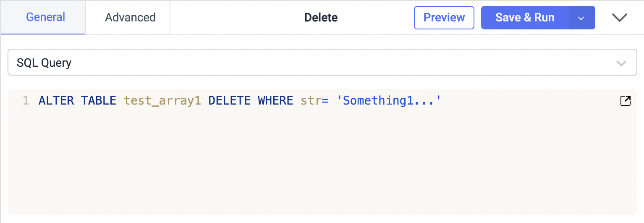Place cursor on the DELETE keyword in the query

229,101
